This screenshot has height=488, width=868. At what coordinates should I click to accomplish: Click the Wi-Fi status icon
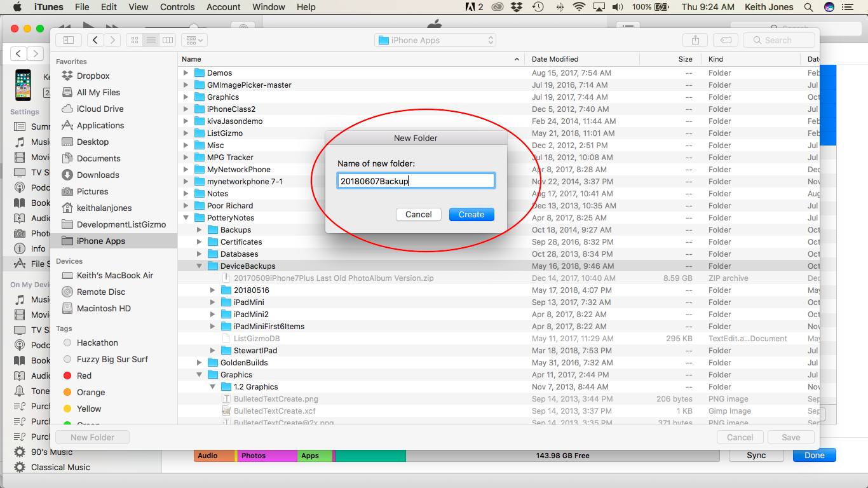pyautogui.click(x=578, y=7)
